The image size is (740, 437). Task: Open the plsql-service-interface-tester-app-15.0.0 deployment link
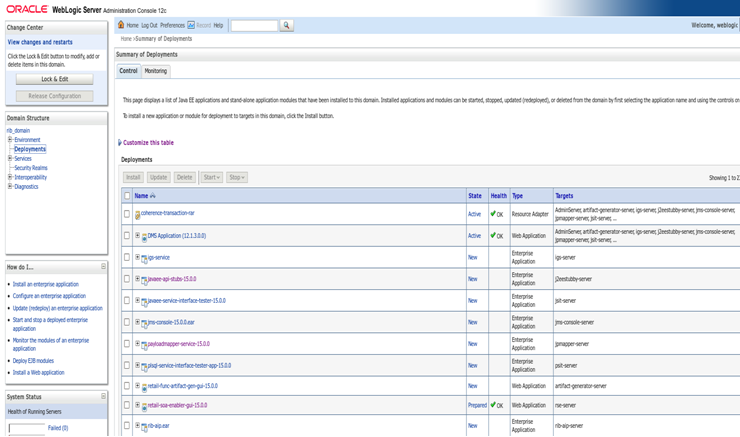189,366
